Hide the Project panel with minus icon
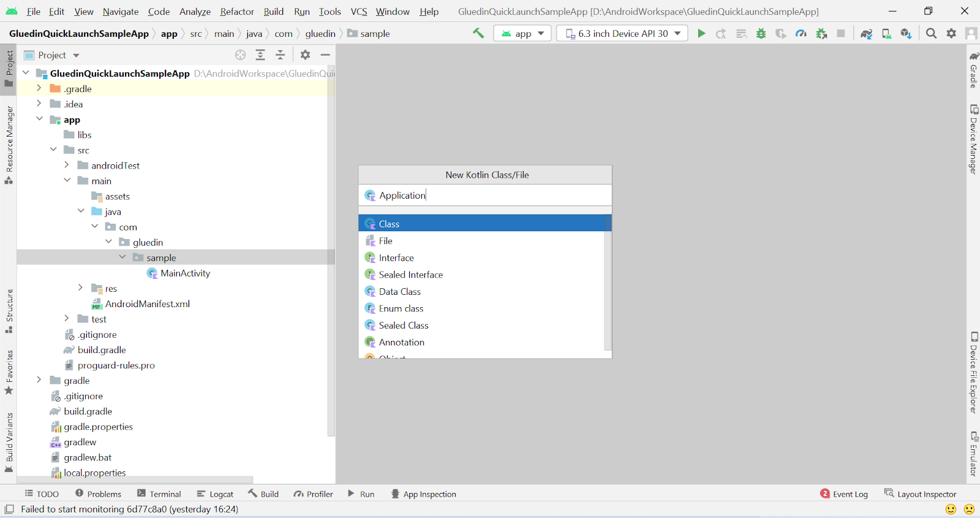The image size is (980, 518). pyautogui.click(x=325, y=55)
